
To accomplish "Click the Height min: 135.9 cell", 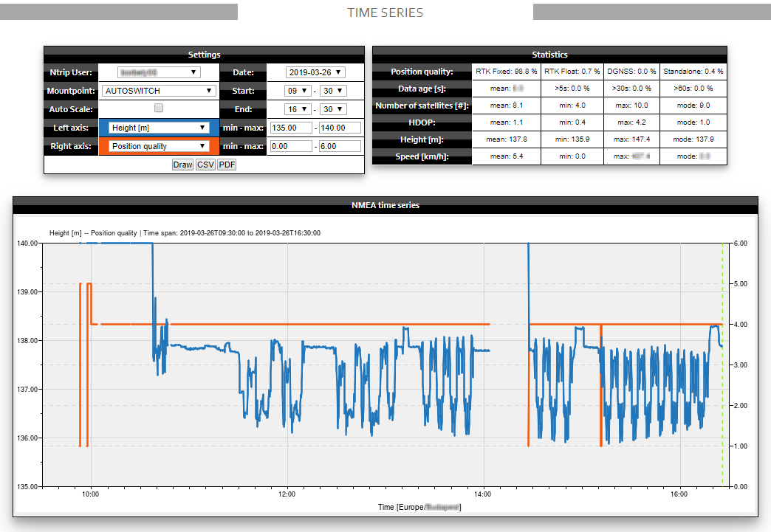I will point(572,139).
